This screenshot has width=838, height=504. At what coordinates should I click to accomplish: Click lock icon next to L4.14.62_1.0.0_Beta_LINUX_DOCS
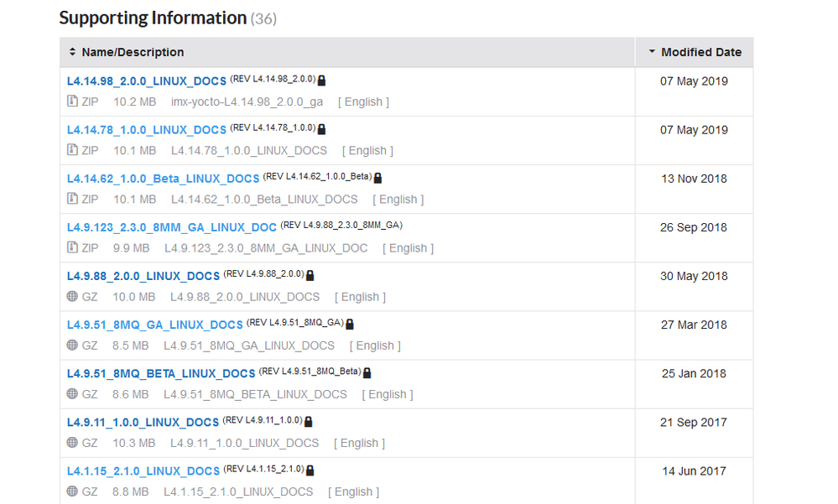[x=377, y=178]
